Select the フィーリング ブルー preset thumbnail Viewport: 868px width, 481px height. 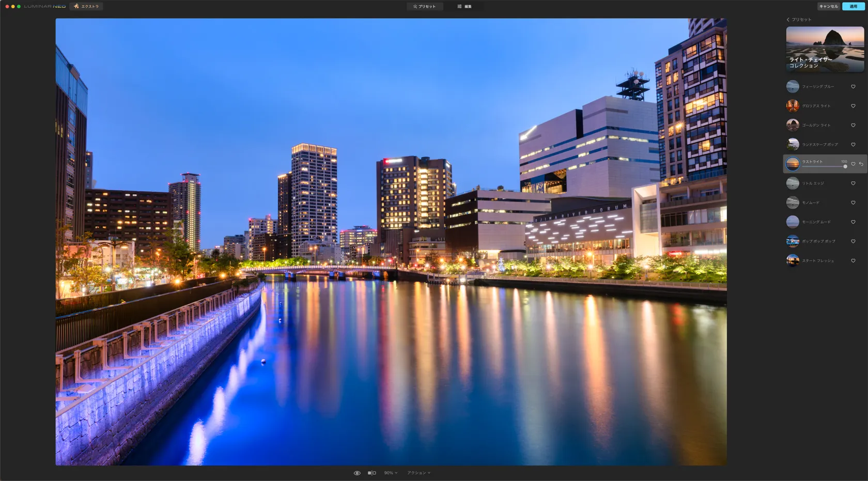coord(793,87)
